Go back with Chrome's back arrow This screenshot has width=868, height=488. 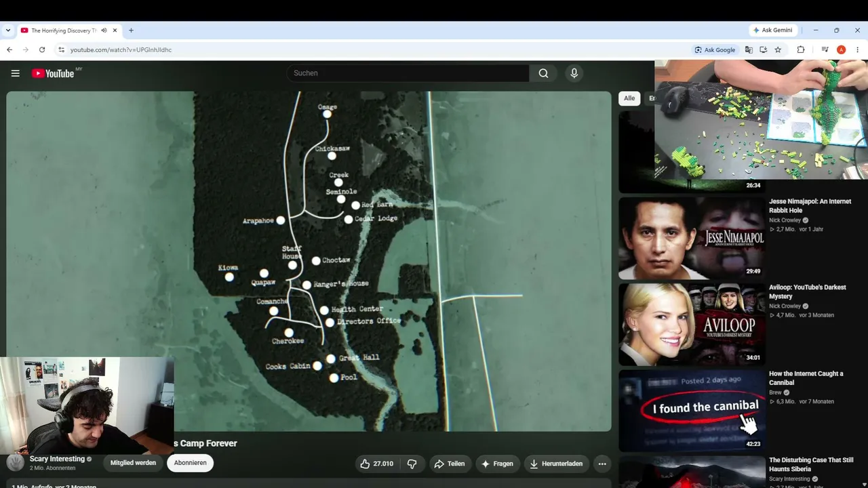[x=9, y=49]
